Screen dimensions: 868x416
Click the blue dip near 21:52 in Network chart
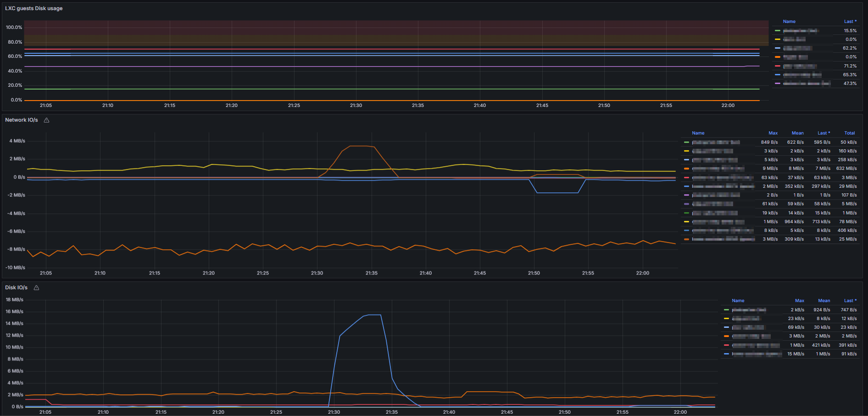coord(557,193)
